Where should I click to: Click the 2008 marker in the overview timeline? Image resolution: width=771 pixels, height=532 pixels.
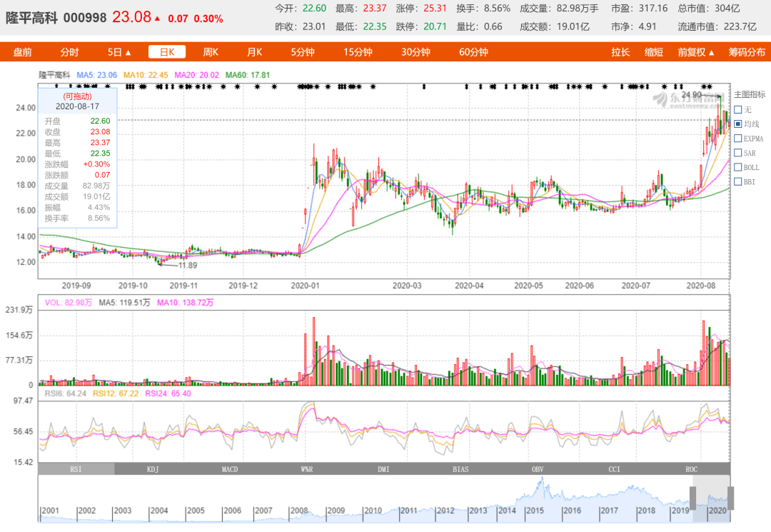point(299,511)
